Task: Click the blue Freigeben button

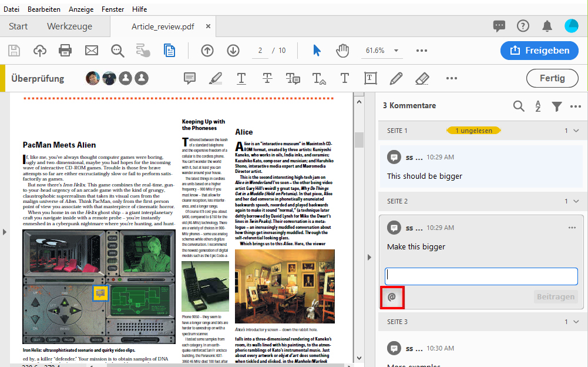Action: [539, 51]
